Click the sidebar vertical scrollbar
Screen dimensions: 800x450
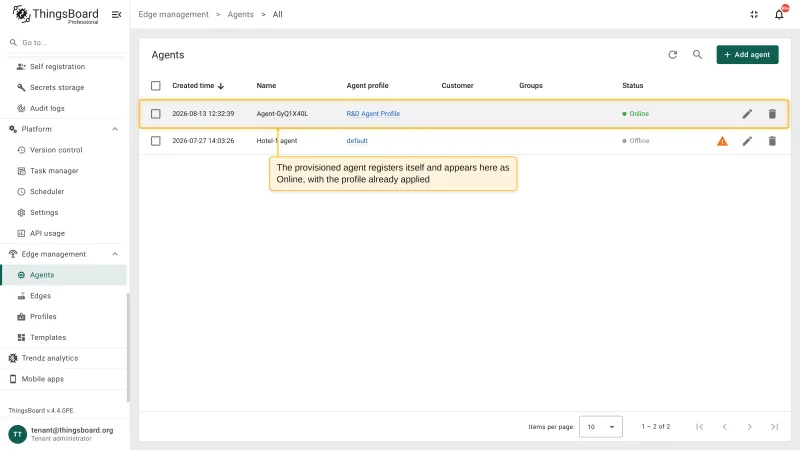[128, 347]
